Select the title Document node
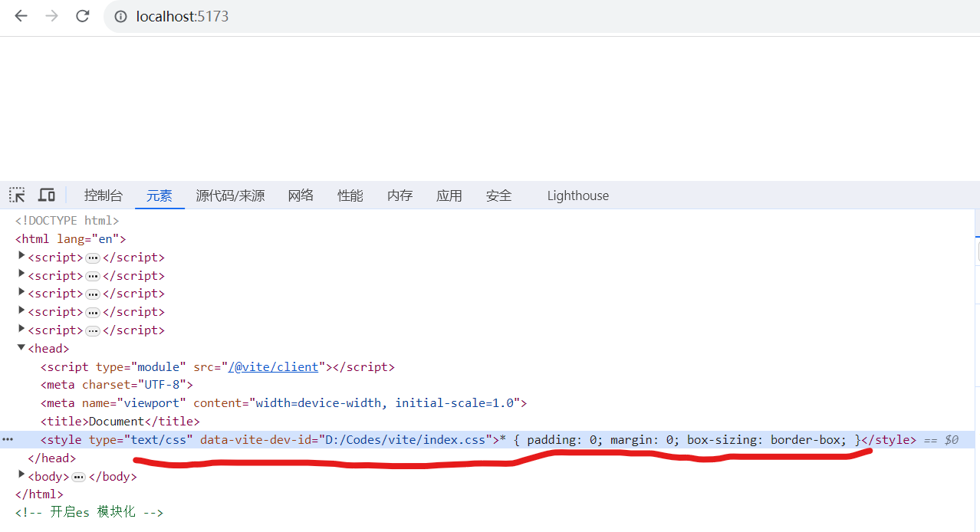Image resolution: width=980 pixels, height=532 pixels. point(120,422)
